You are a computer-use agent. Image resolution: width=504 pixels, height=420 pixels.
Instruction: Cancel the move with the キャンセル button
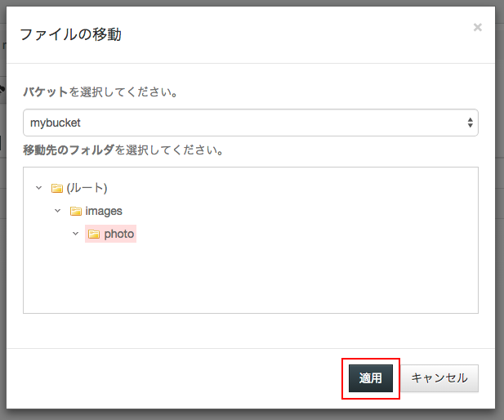tap(439, 378)
